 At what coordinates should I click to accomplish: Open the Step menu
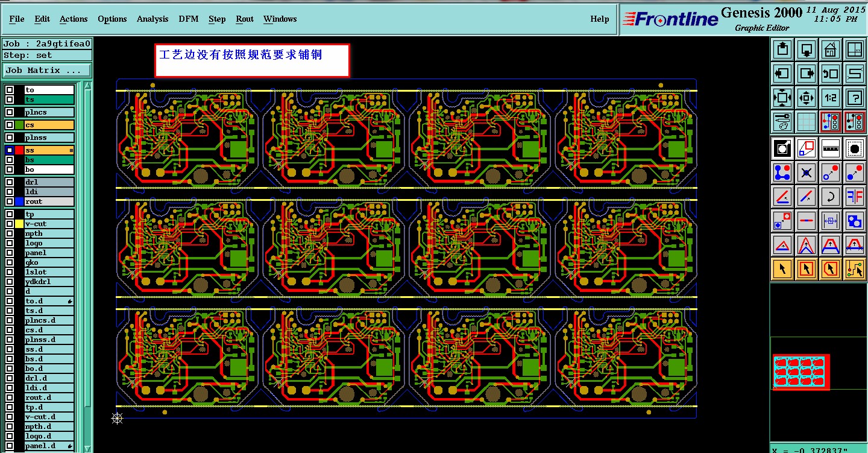pos(217,19)
